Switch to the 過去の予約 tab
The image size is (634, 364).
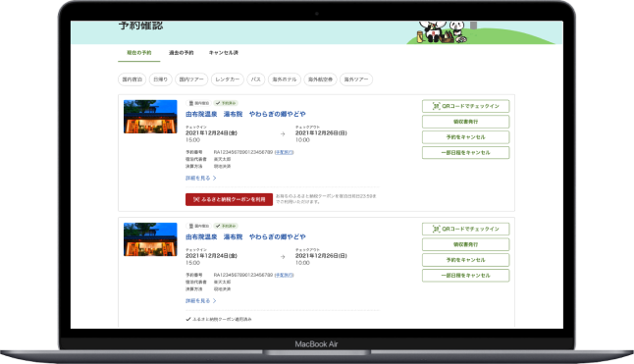tap(182, 53)
